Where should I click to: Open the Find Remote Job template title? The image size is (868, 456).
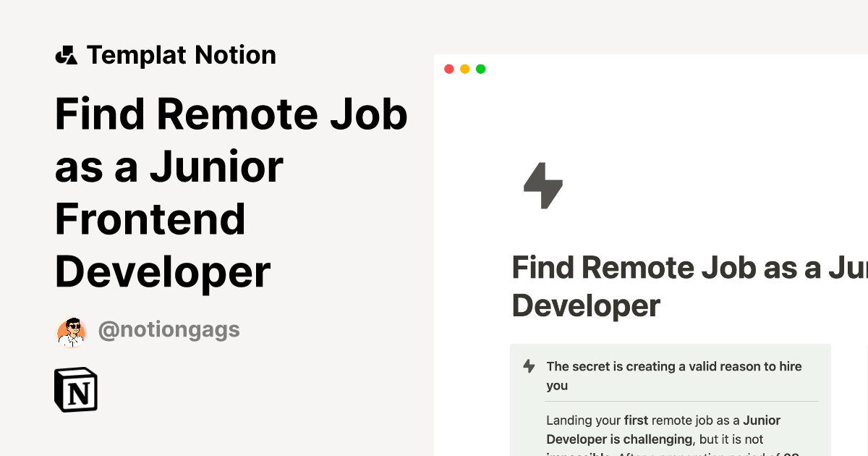pos(231,192)
